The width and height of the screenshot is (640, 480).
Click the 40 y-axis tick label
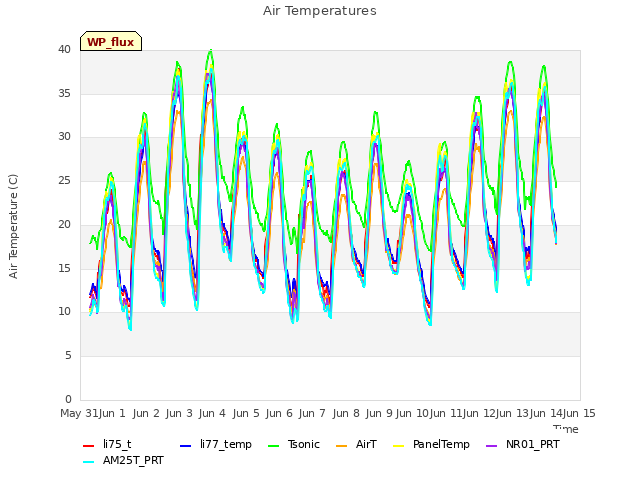64,49
